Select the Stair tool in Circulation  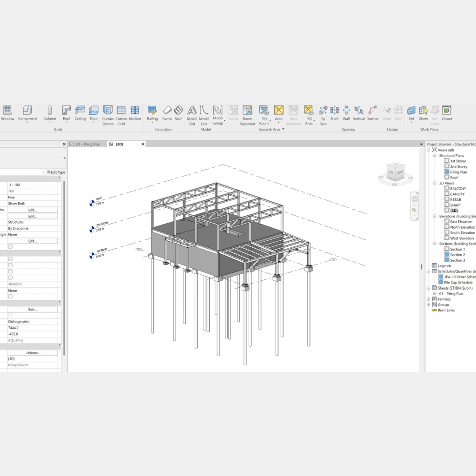(178, 113)
